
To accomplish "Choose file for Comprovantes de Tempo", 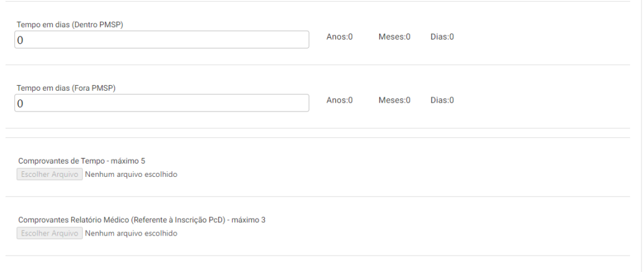I will tap(50, 174).
